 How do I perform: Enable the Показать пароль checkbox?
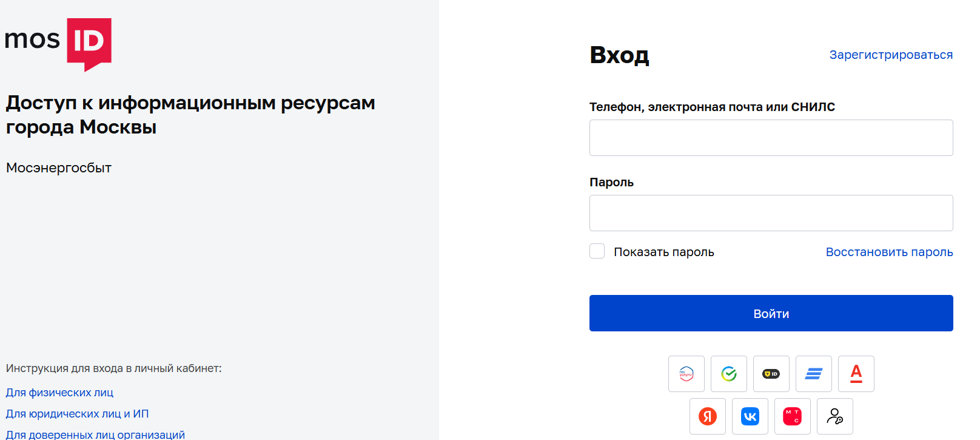click(x=597, y=251)
